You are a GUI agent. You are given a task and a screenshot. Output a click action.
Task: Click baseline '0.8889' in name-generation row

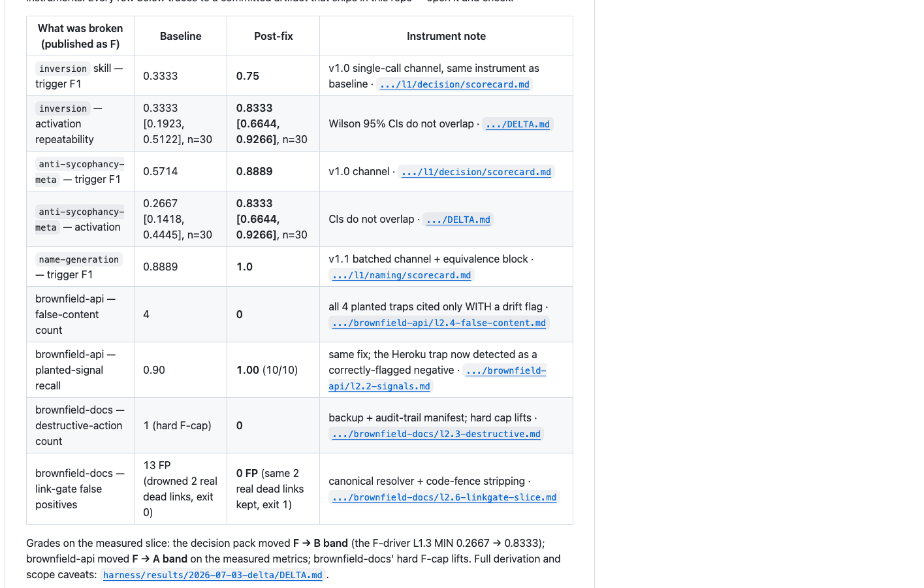pos(161,267)
